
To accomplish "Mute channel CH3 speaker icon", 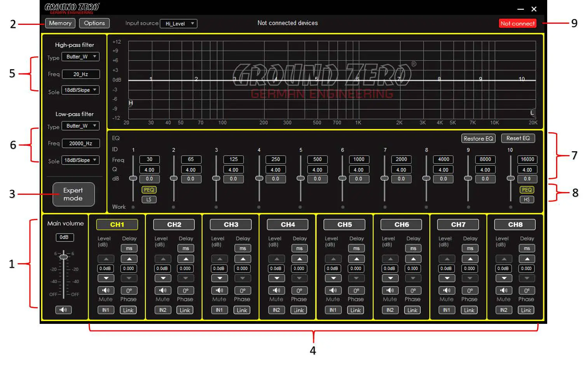I will (220, 290).
